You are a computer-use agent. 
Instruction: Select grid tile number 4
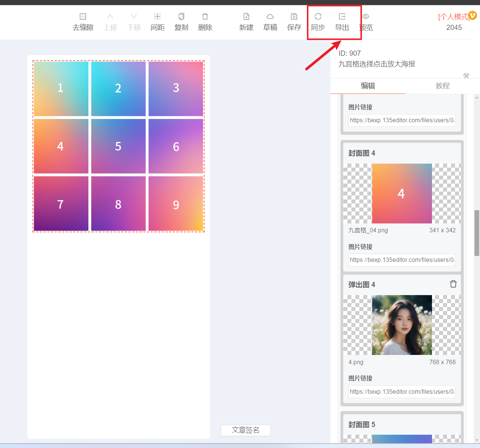[61, 146]
